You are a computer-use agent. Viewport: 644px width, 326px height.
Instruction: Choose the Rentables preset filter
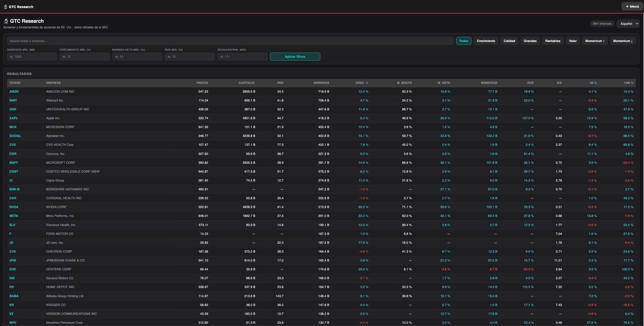(x=553, y=41)
